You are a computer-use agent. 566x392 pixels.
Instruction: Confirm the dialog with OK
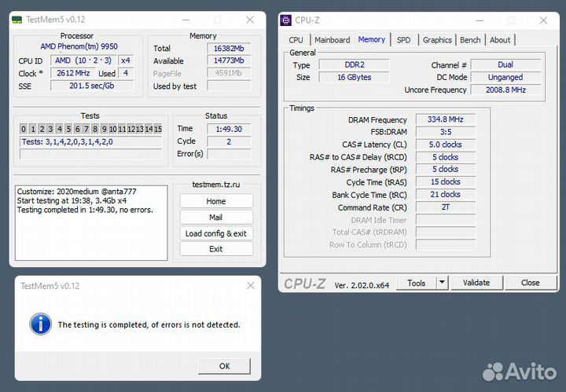(x=224, y=366)
